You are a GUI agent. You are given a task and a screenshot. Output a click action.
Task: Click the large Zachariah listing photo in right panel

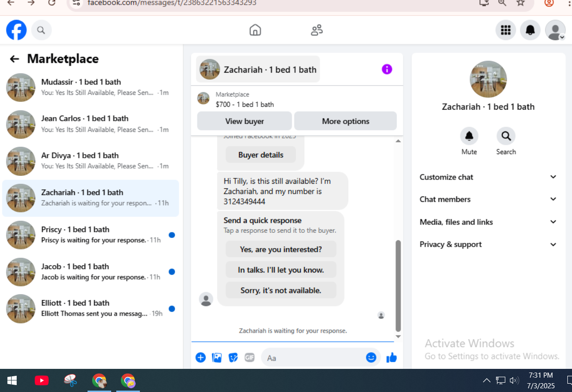pos(488,79)
